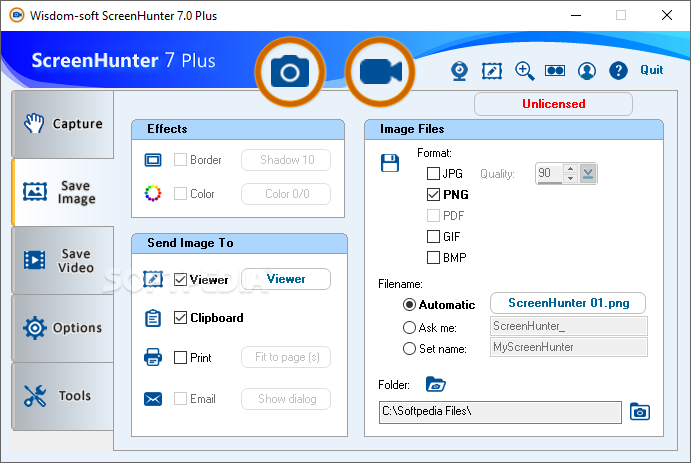This screenshot has height=463, width=691.
Task: Decrease Quality with the down stepper arrow
Action: pos(571,178)
